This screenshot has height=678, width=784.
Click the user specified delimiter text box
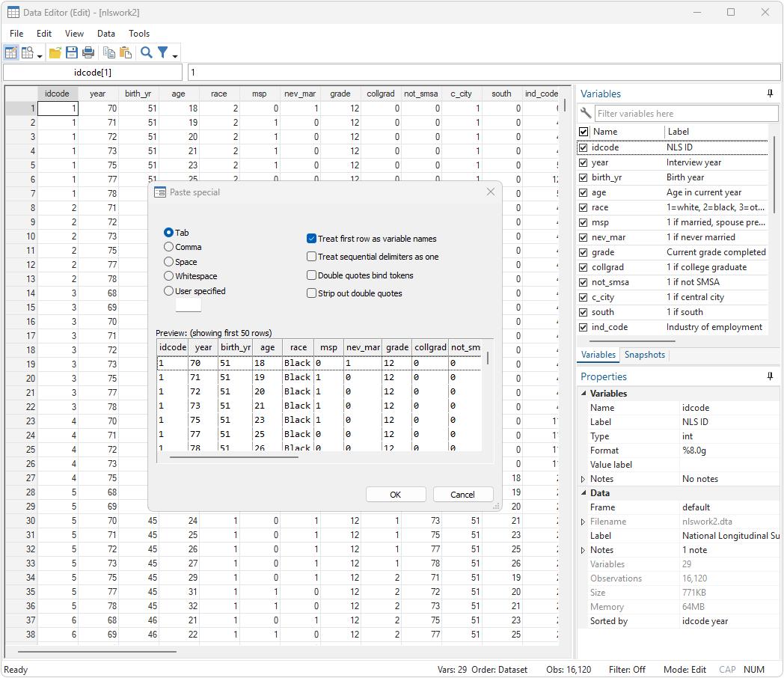tap(189, 305)
